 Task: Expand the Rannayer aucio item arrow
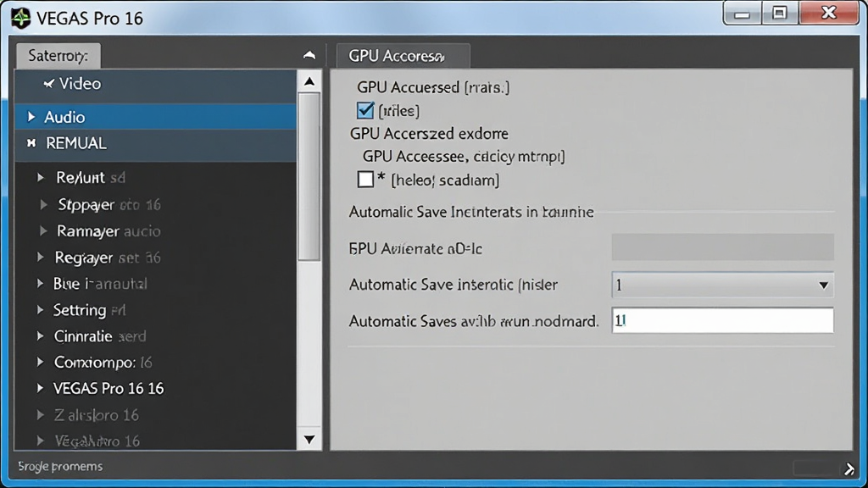coord(43,230)
